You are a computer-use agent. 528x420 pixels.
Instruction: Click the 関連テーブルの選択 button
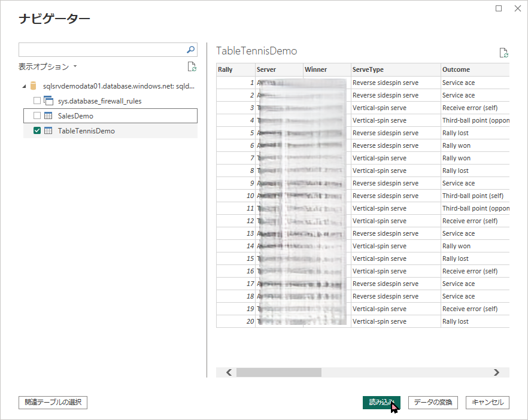53,403
